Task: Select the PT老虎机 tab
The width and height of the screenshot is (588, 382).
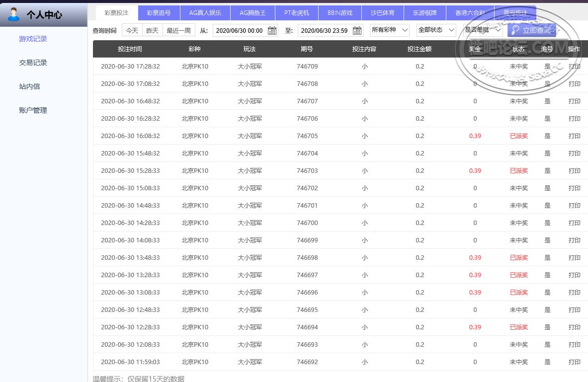Action: pos(297,13)
